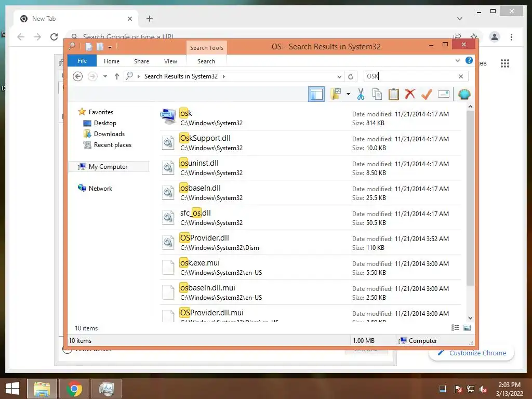Select My Computer in navigation pane
The height and width of the screenshot is (399, 532).
(x=109, y=167)
